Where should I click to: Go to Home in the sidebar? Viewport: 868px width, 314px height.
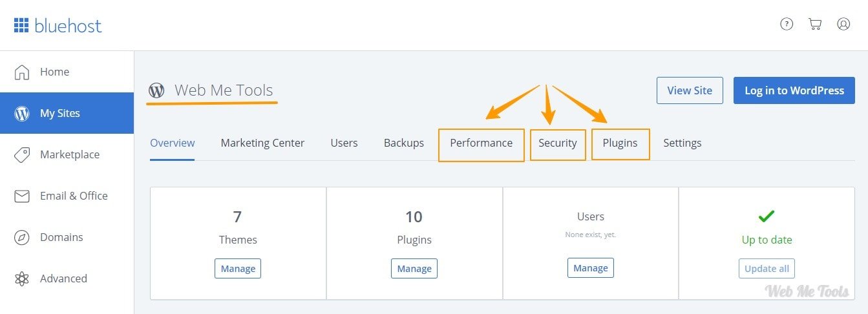(67, 72)
